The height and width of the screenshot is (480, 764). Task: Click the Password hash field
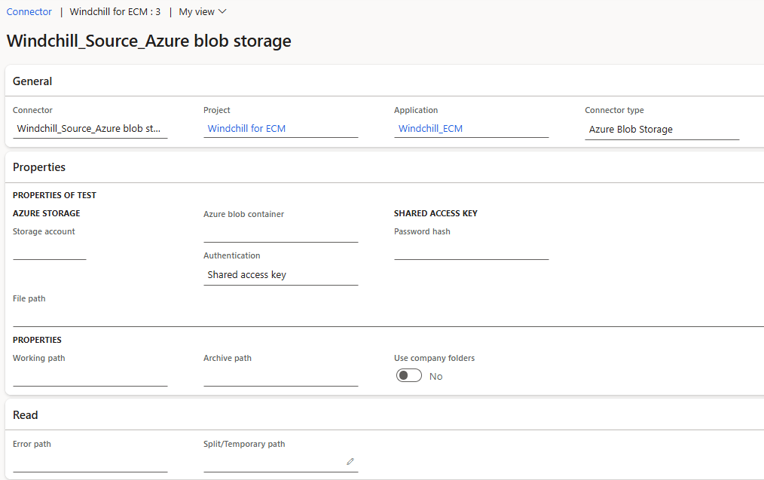[471, 250]
